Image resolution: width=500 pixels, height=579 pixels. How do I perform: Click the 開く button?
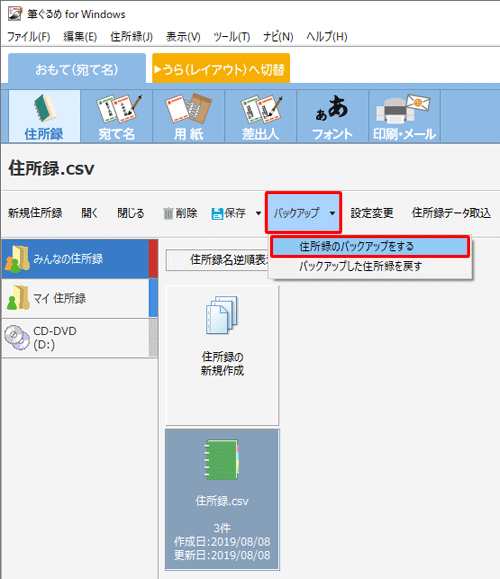tap(90, 213)
